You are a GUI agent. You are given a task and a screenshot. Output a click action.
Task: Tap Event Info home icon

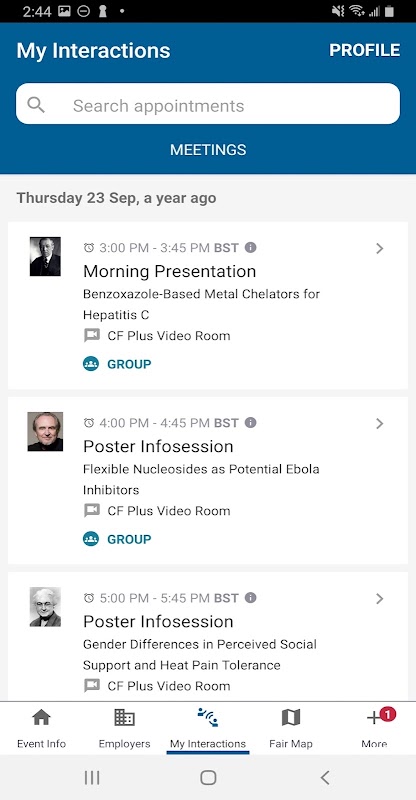(x=41, y=718)
